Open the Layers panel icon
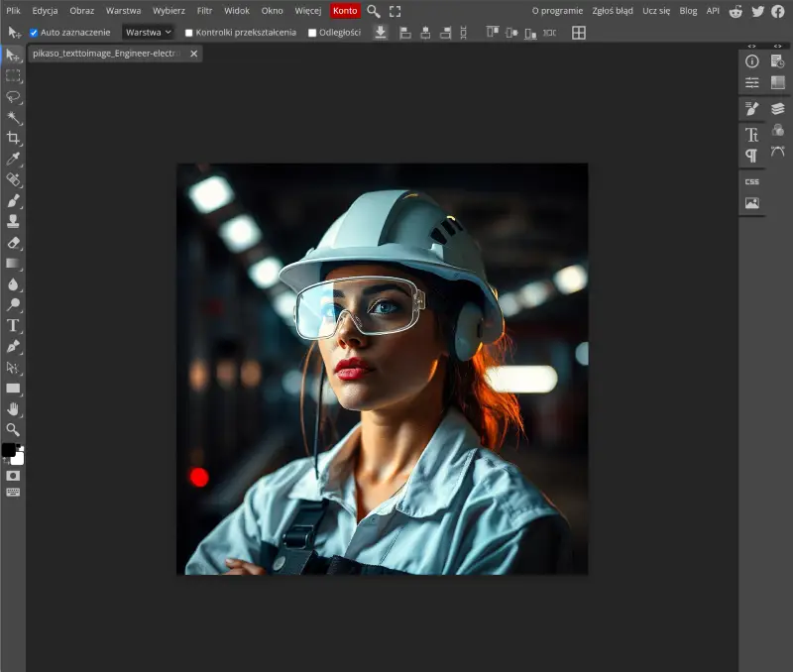This screenshot has height=672, width=793. [778, 109]
